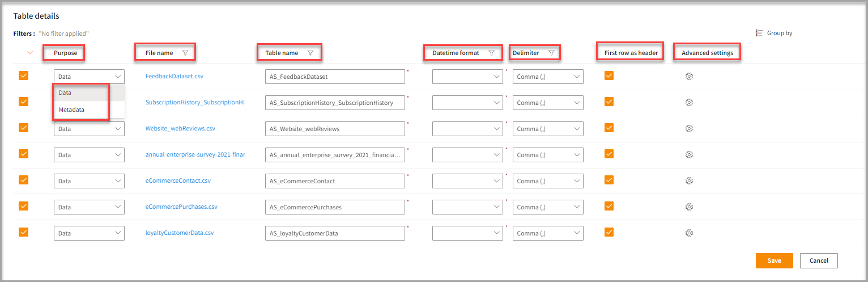Open the eCommercePurchases.csv file link
The image size is (868, 282).
pyautogui.click(x=181, y=207)
